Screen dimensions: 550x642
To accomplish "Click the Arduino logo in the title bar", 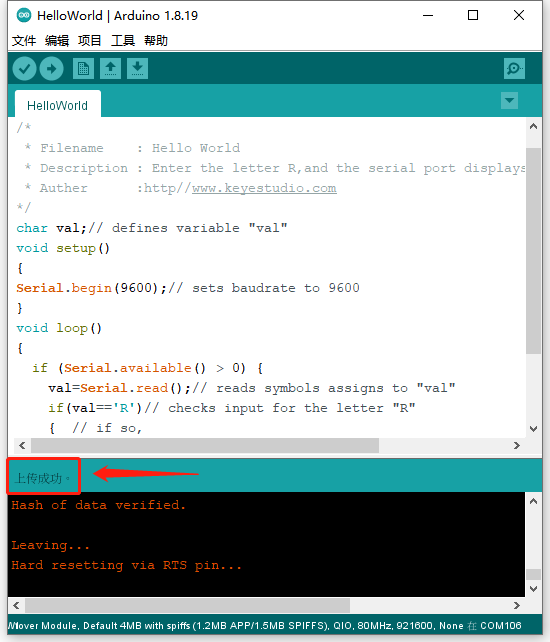I will coord(24,16).
